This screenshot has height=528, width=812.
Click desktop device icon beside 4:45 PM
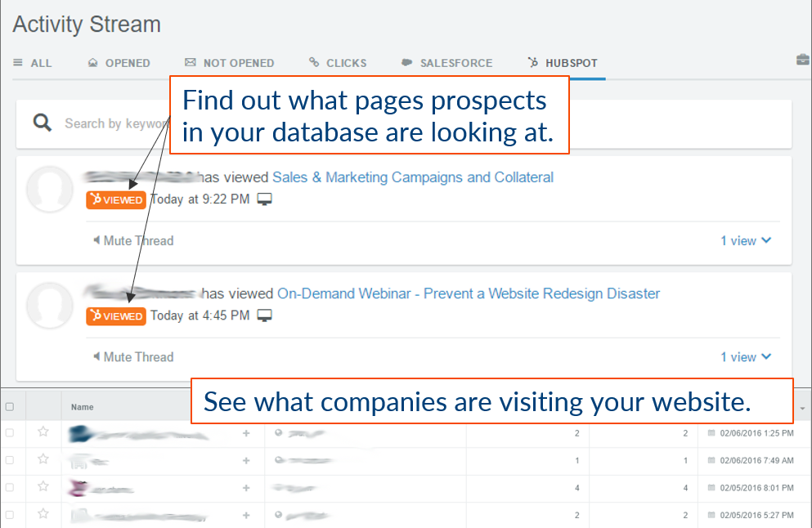[265, 315]
